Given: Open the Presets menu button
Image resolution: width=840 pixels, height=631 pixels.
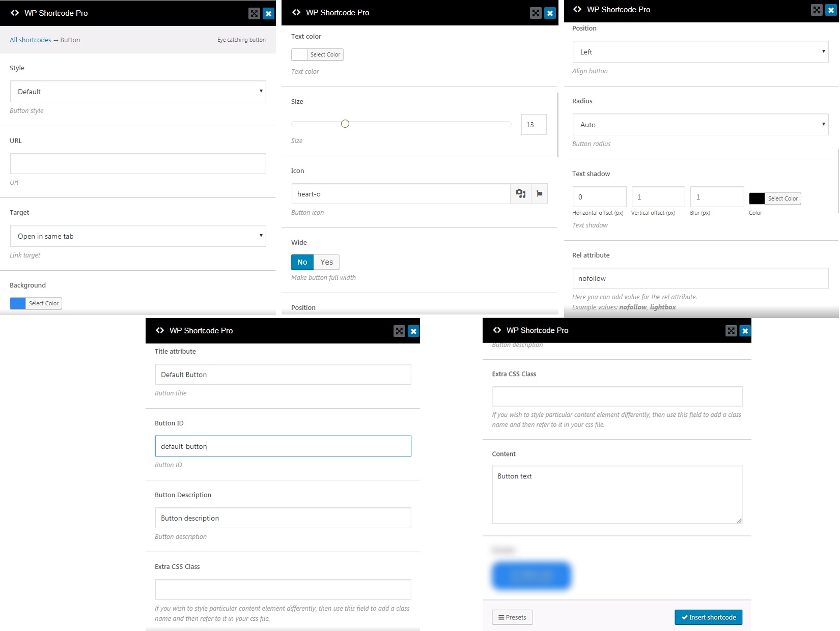Looking at the screenshot, I should pos(512,617).
